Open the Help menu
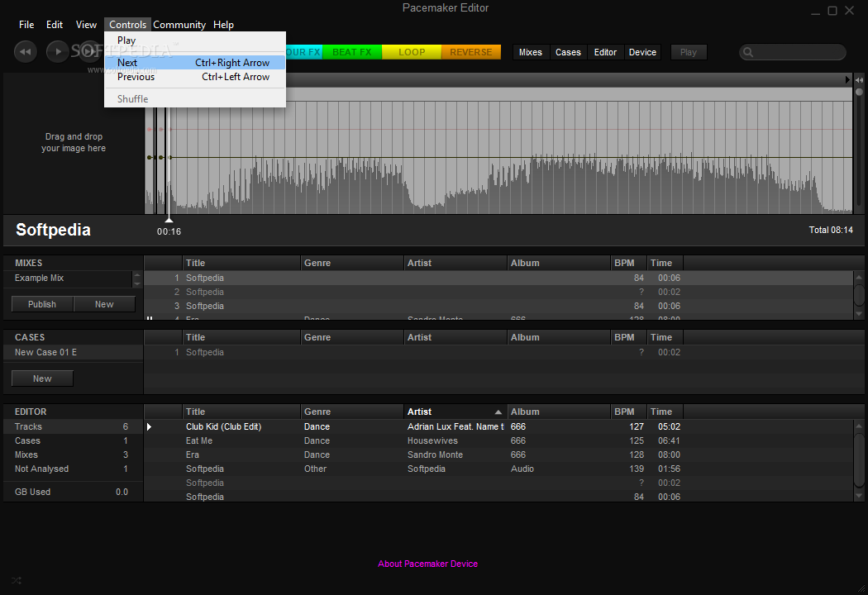The image size is (868, 595). tap(224, 25)
